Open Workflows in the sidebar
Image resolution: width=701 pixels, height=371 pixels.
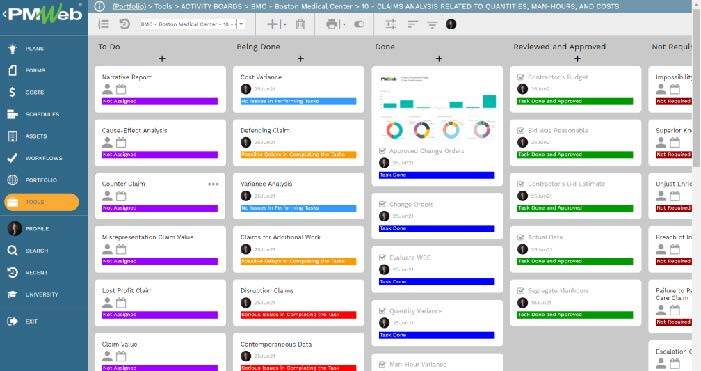[x=35, y=158]
